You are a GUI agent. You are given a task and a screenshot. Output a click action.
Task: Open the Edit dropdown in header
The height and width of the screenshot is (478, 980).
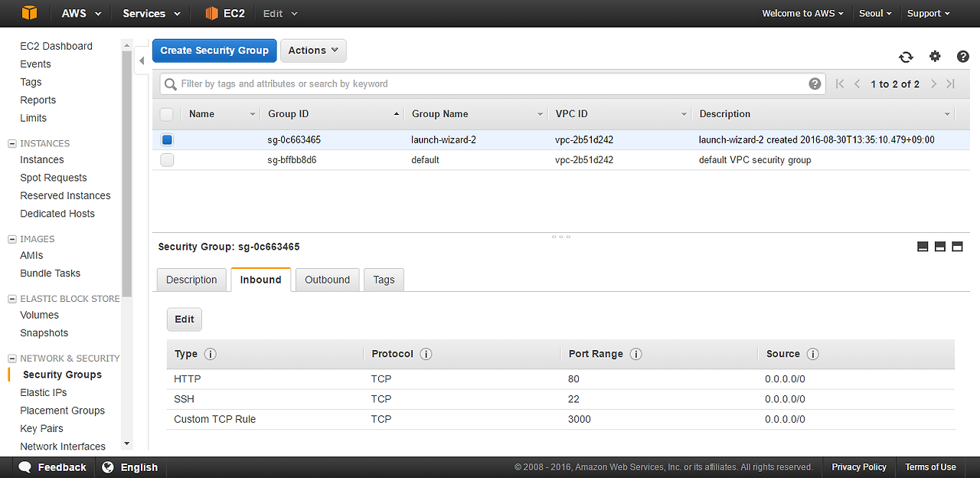(x=280, y=13)
